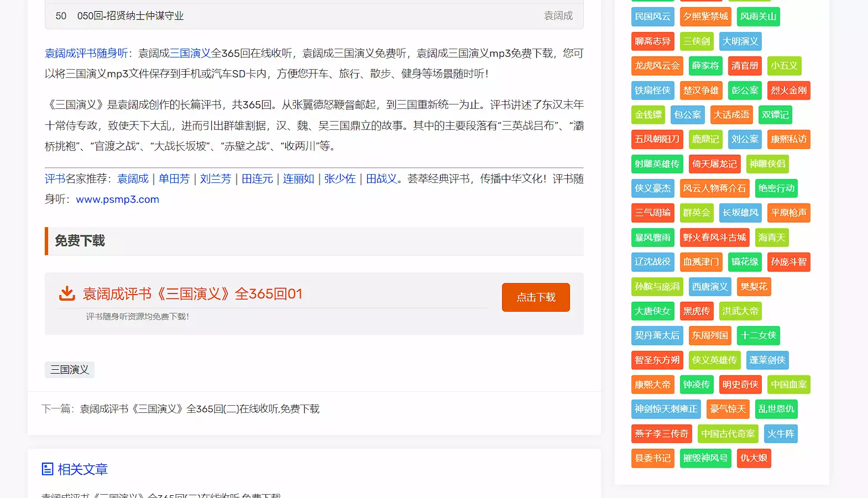Screen dimensions: 868x498
Task: Select the 单田芳 storyteller link
Action: pyautogui.click(x=174, y=179)
